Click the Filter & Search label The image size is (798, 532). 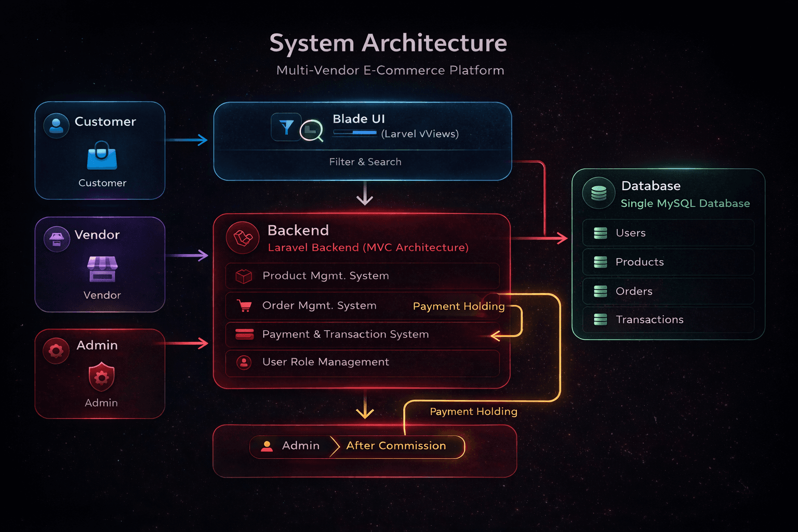pos(365,162)
